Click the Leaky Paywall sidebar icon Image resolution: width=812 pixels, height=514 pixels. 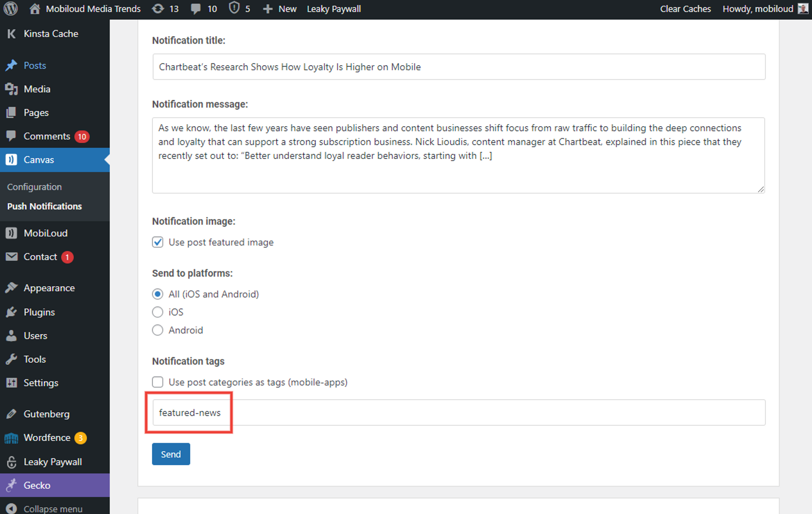[x=11, y=462]
